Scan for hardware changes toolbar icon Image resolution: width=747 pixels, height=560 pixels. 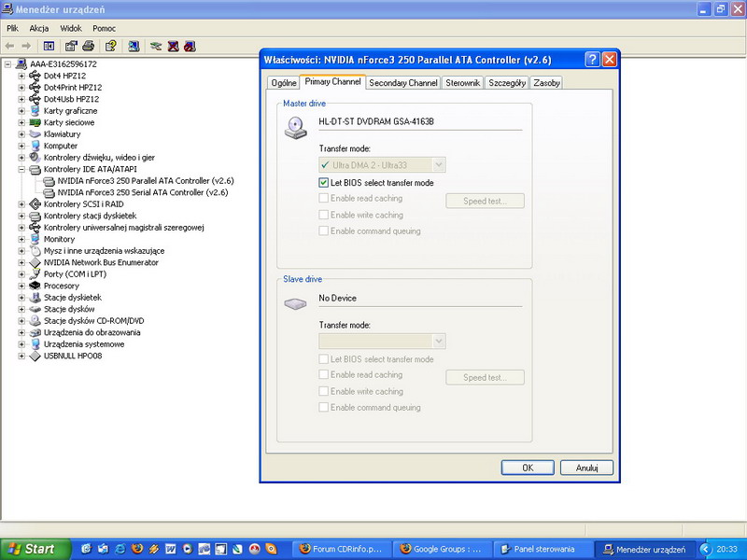tap(134, 46)
